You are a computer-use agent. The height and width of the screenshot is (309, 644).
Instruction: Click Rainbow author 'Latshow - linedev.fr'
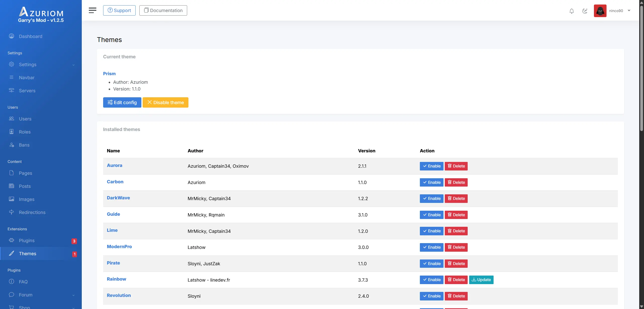[x=209, y=280]
